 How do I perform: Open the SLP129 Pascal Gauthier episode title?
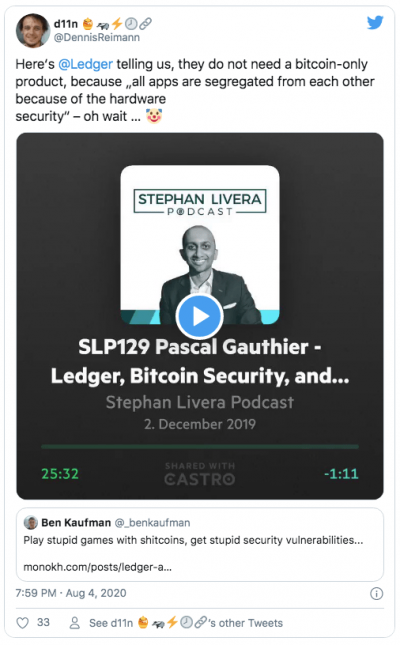(x=200, y=361)
